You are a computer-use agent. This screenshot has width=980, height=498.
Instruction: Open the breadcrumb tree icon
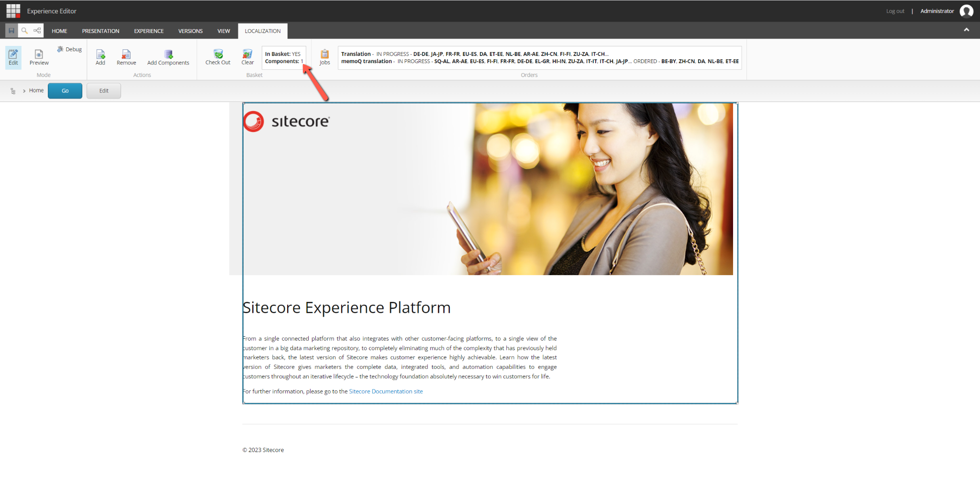[13, 91]
